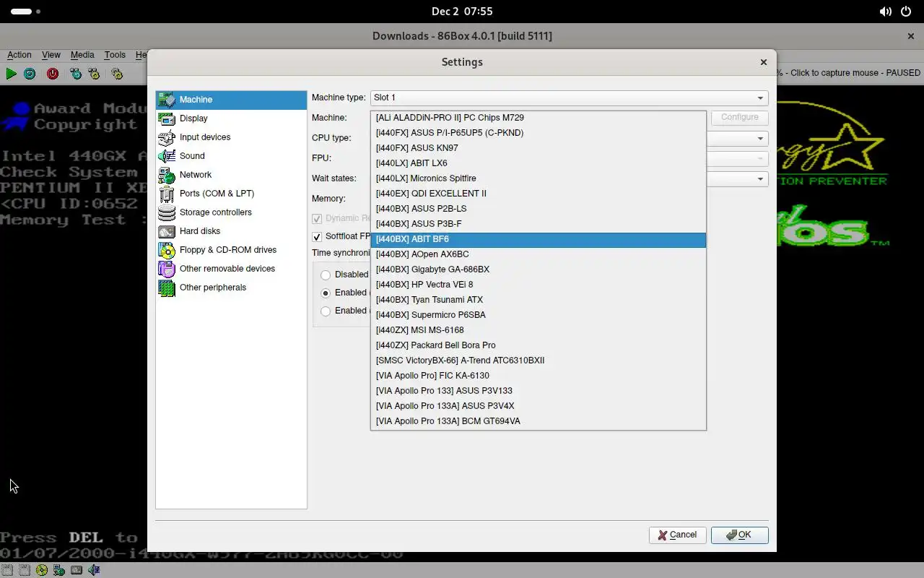Send Ctrl+Alt+Del using the toolbar icon
The height and width of the screenshot is (578, 924).
pyautogui.click(x=75, y=74)
